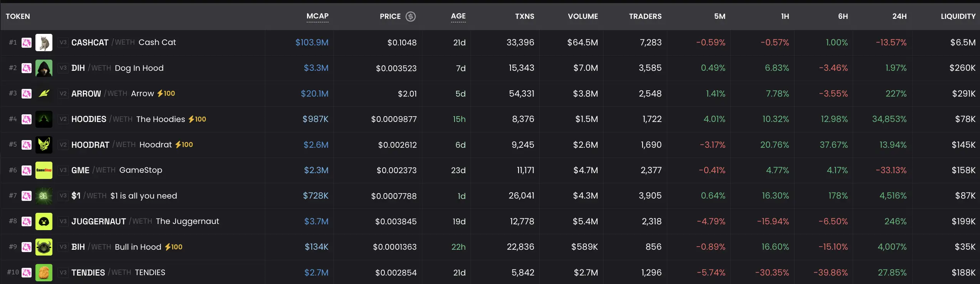The width and height of the screenshot is (980, 284).
Task: Sort the table by MCAP column
Action: pos(317,16)
